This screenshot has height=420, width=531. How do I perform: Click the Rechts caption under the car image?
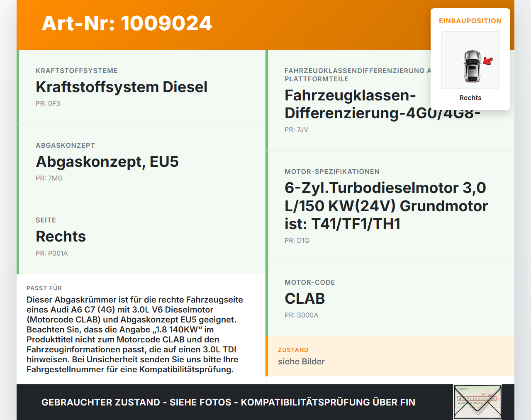[x=470, y=98]
